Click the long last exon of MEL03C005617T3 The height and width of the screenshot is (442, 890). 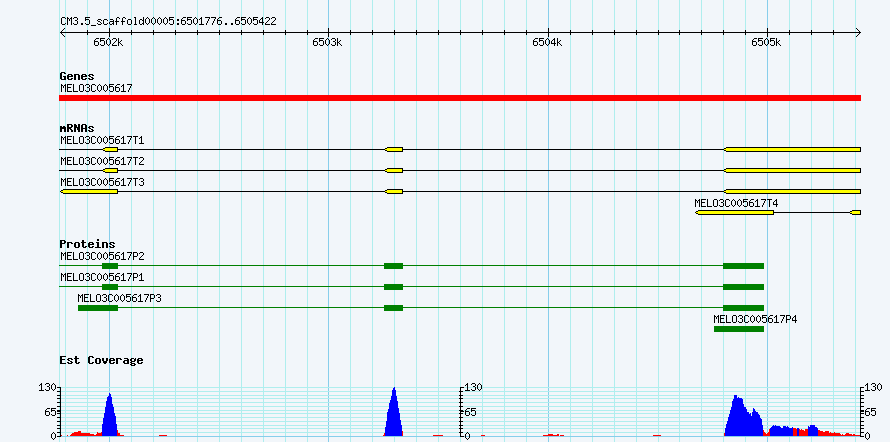click(x=792, y=191)
